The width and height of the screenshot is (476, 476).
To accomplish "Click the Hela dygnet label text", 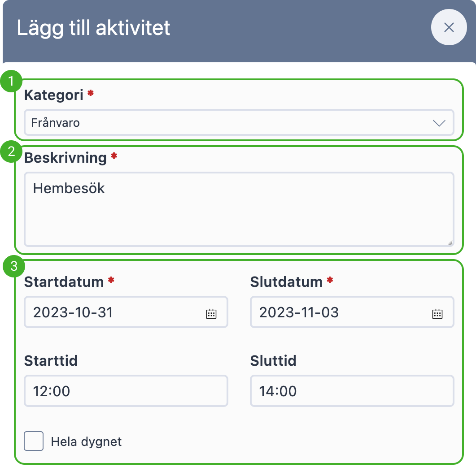I will pyautogui.click(x=86, y=441).
